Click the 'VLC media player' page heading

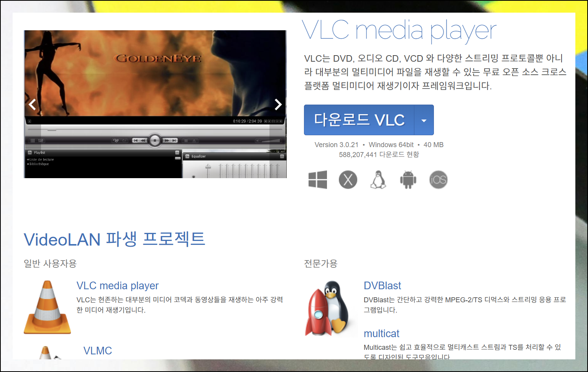coord(399,31)
